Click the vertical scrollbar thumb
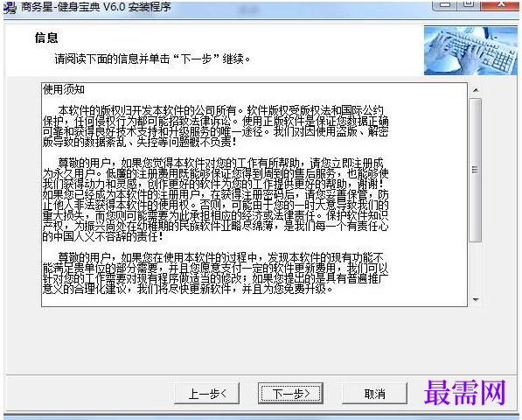This screenshot has width=522, height=420. (x=476, y=170)
